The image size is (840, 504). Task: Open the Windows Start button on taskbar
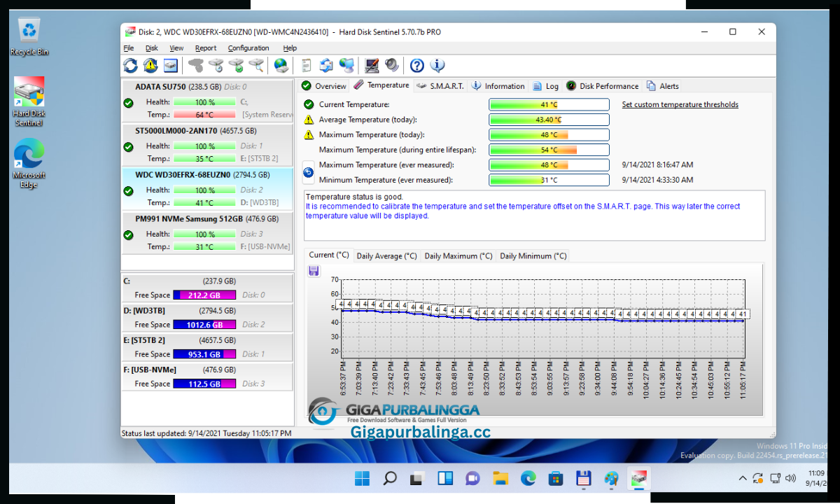coord(362,479)
